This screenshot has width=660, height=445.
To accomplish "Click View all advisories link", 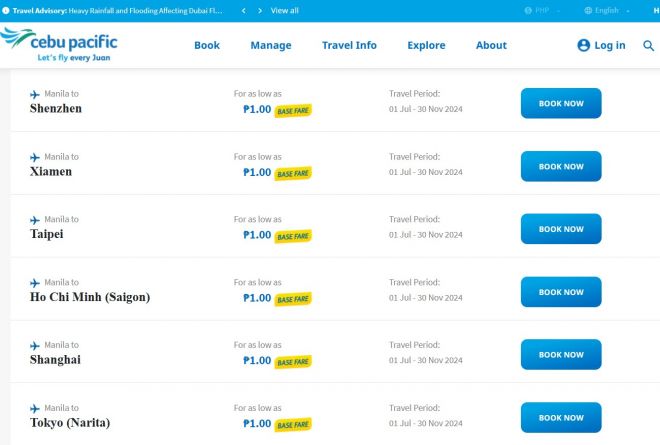I will 285,11.
